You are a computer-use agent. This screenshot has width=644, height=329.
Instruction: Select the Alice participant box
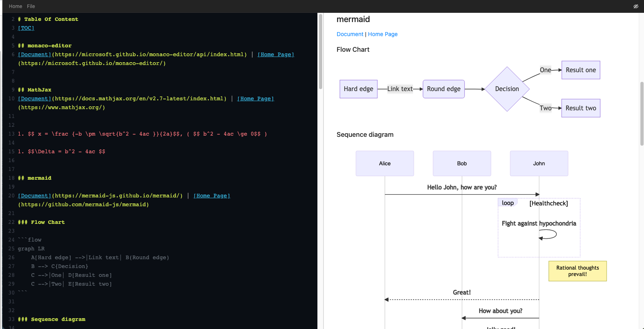pos(385,163)
